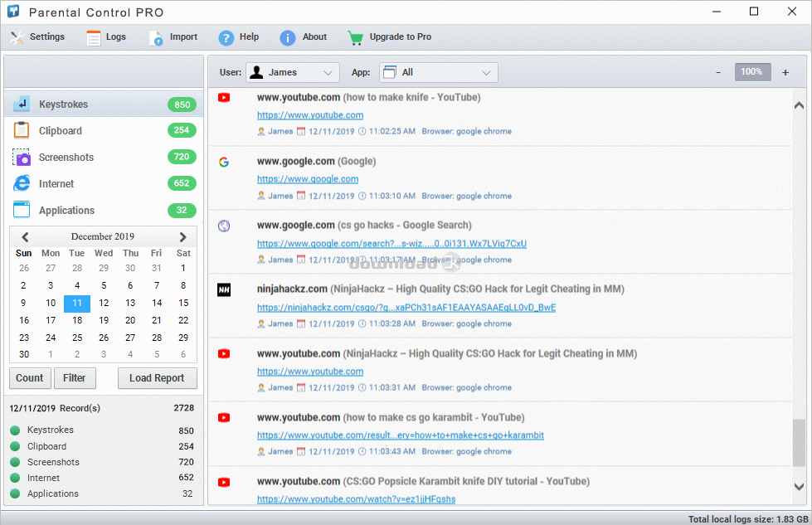Click the About info icon
812x525 pixels.
click(x=288, y=37)
